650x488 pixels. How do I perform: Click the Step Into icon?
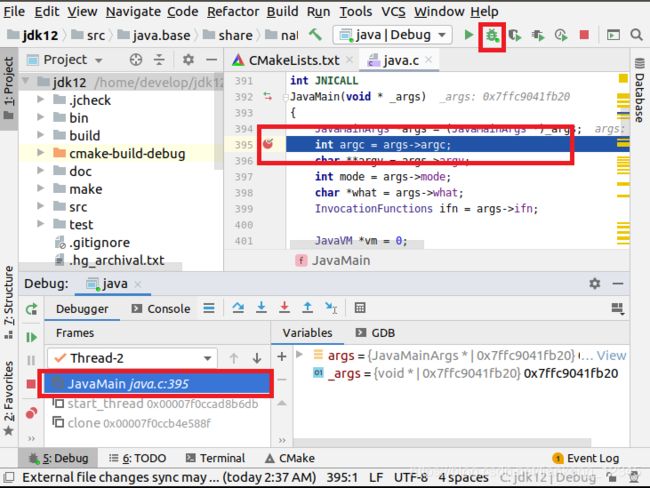point(261,308)
